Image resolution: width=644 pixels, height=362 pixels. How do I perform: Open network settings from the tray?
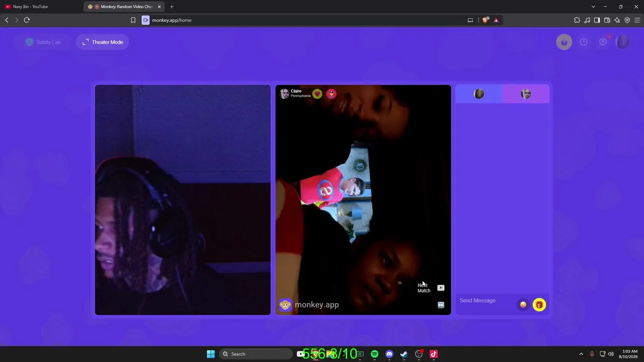coord(602,354)
